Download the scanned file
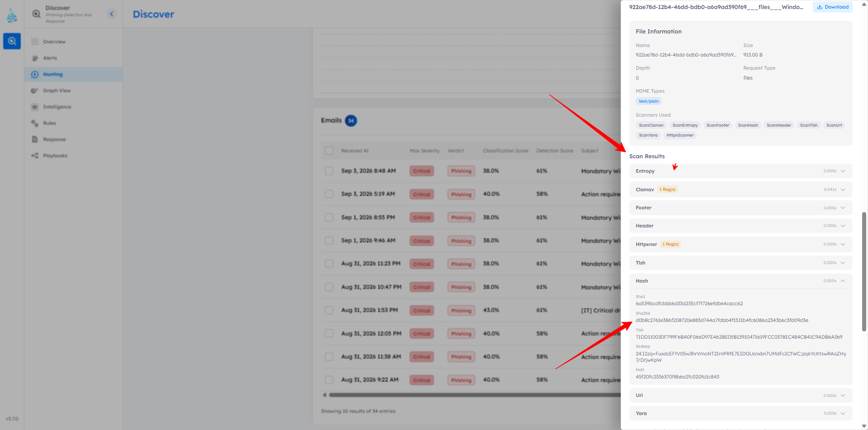 click(832, 7)
